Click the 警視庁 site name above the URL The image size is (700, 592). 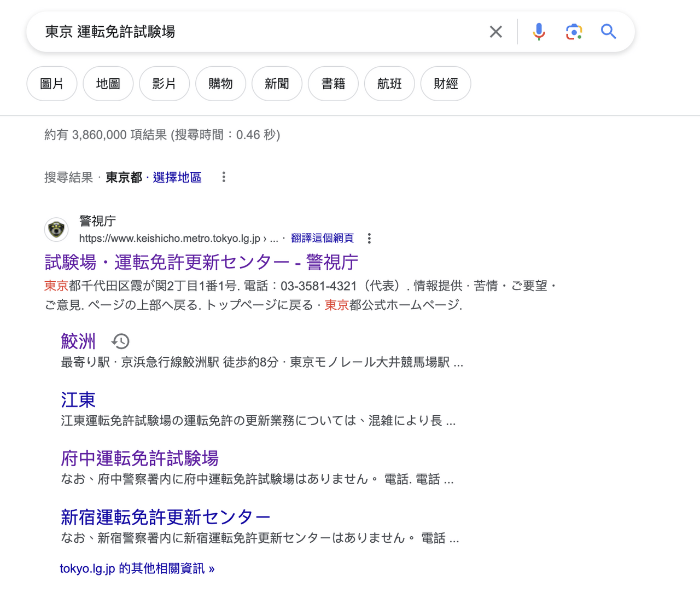(x=98, y=221)
